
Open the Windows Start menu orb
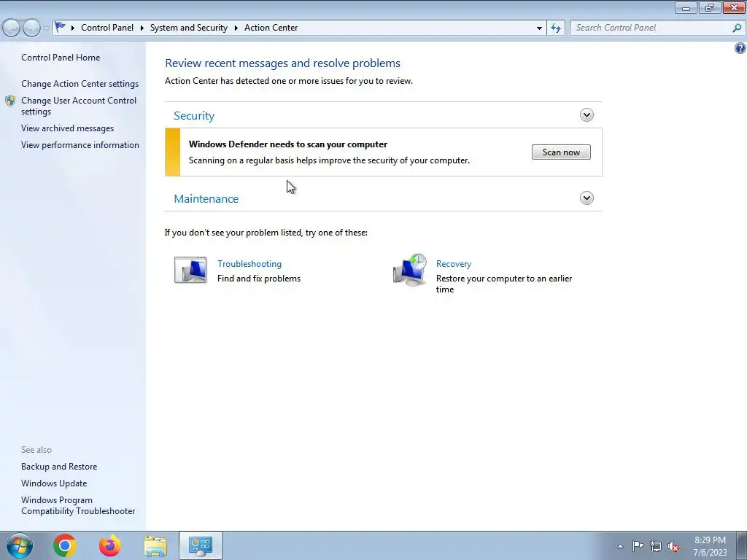coord(20,545)
